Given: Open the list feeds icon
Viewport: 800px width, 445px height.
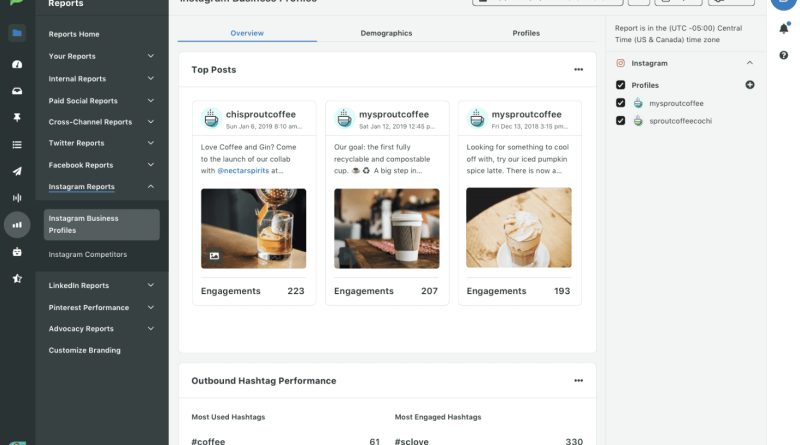Looking at the screenshot, I should point(17,144).
